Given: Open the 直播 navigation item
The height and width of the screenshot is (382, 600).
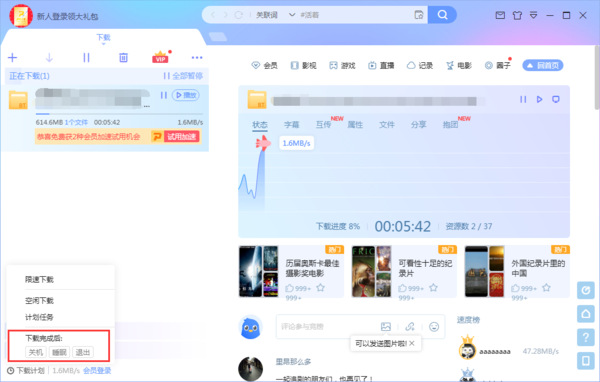Looking at the screenshot, I should coord(381,65).
